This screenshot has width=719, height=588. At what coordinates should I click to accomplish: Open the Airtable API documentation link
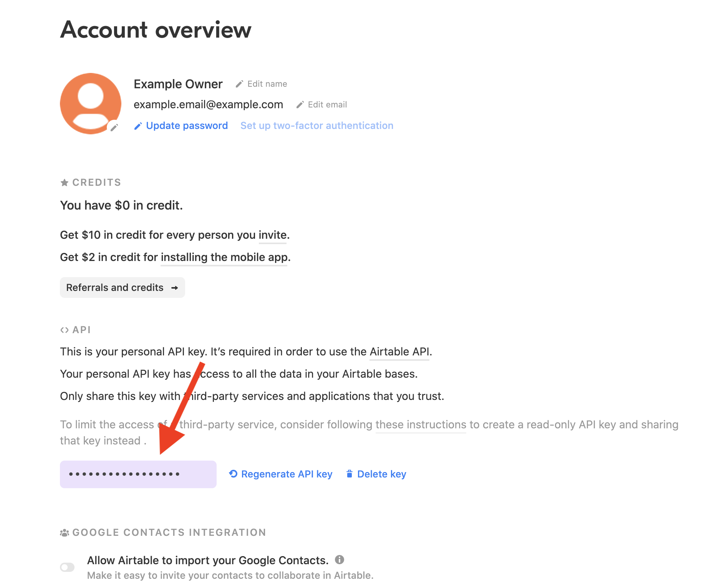(399, 352)
